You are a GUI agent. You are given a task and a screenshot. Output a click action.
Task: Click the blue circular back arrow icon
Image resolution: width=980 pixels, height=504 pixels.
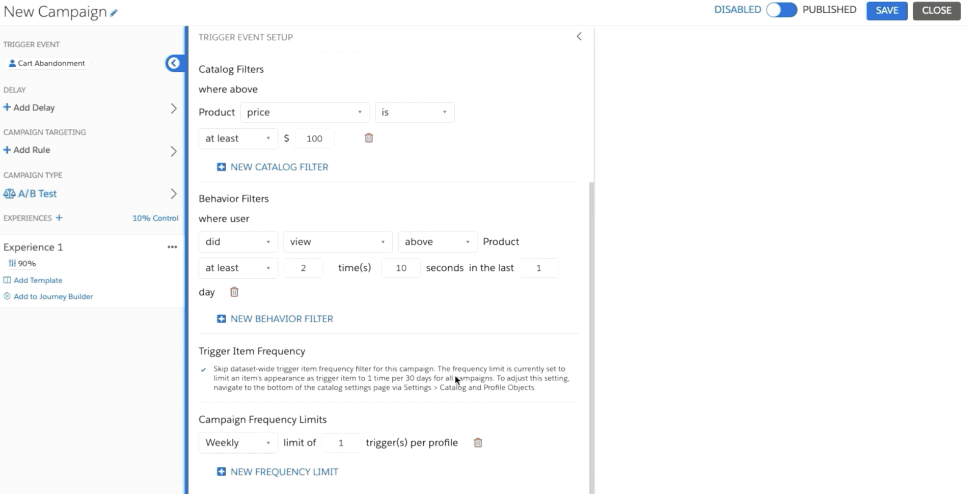point(174,64)
